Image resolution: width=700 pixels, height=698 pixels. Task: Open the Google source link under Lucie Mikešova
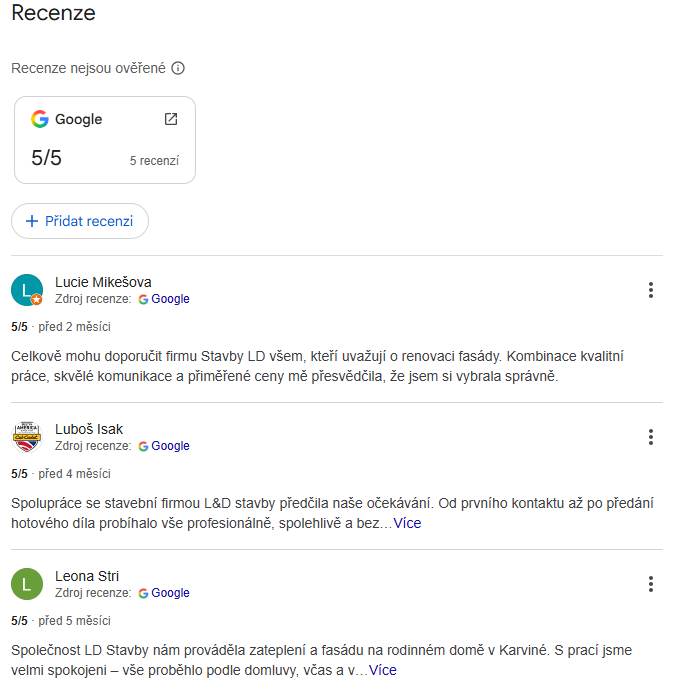tap(164, 299)
